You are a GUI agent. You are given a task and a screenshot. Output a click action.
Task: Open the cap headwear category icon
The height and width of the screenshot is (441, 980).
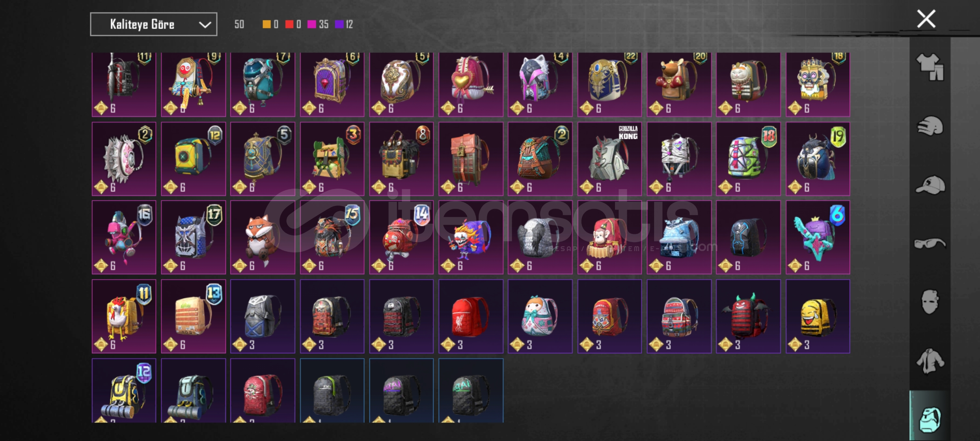[930, 185]
